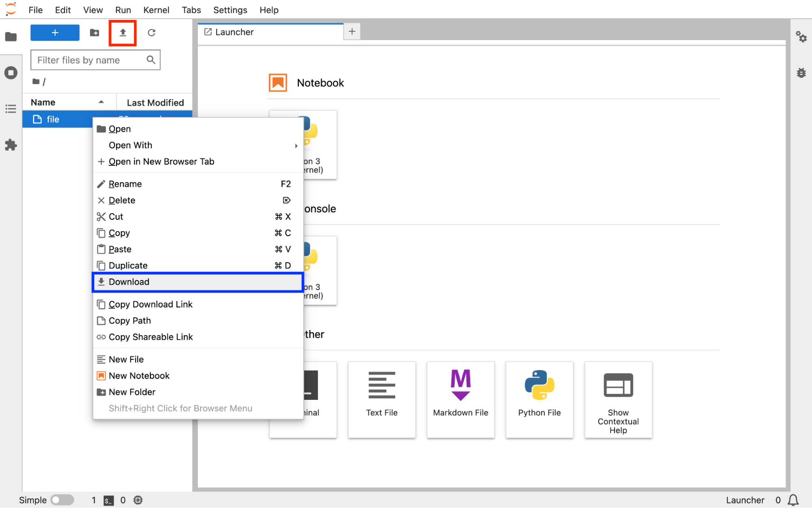Open the Property Inspector gears icon
Viewport: 812px width, 508px height.
pyautogui.click(x=801, y=37)
